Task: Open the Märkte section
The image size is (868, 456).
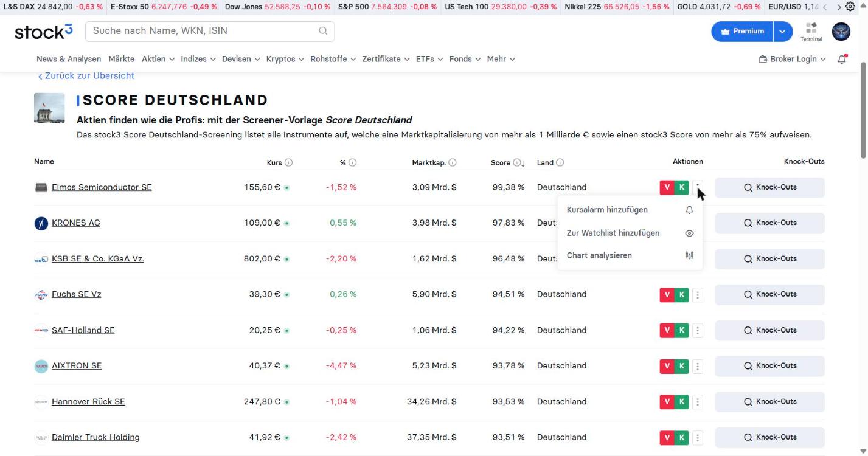Action: 121,59
